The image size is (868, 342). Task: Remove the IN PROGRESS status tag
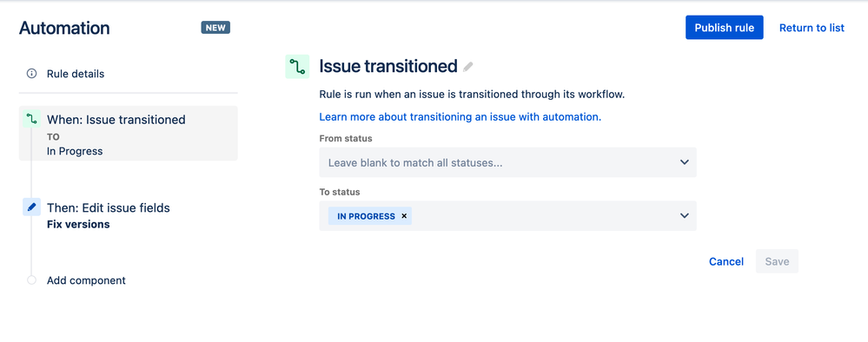click(x=404, y=216)
